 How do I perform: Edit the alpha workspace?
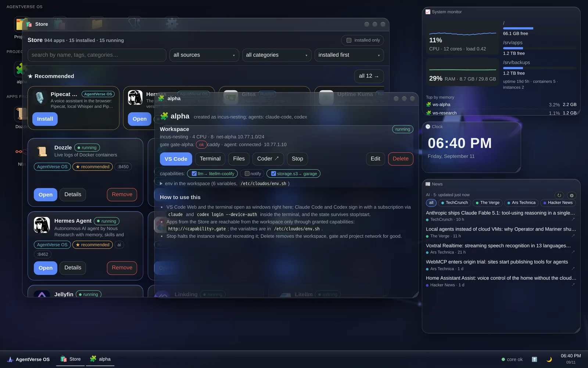(376, 159)
